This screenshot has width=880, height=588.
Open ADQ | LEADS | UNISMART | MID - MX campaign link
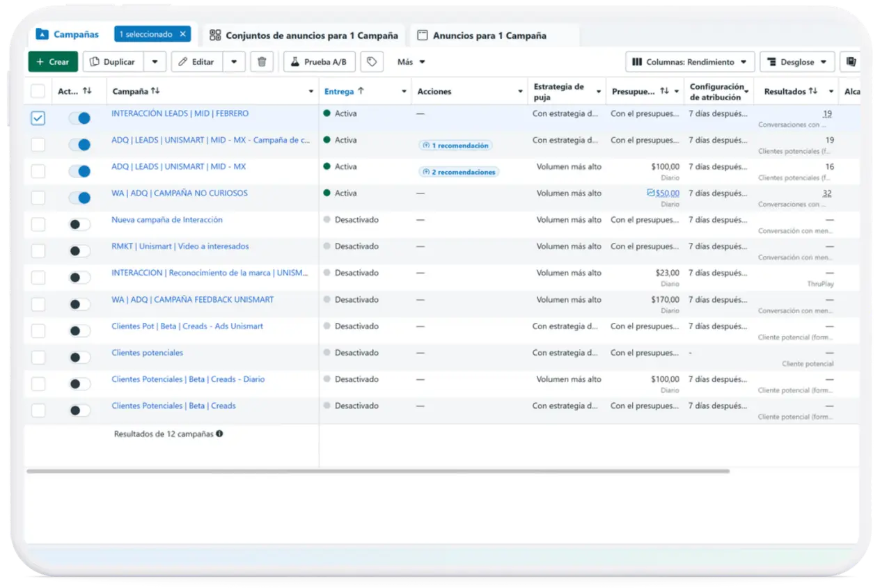click(x=178, y=167)
